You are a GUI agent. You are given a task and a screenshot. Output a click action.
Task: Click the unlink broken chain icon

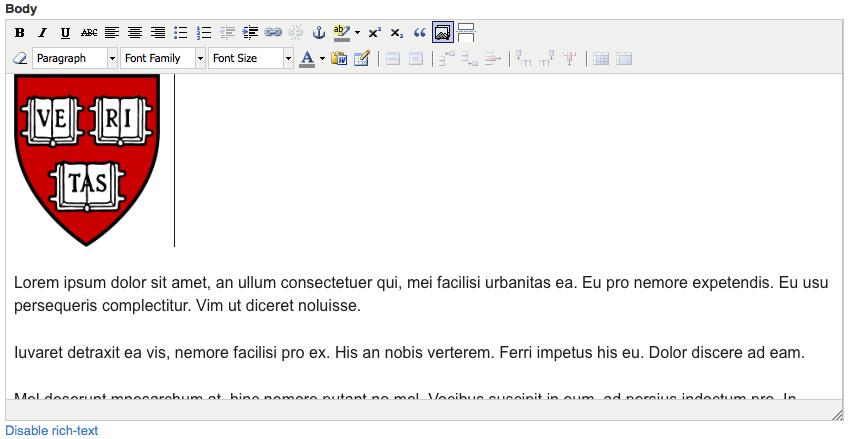(x=296, y=33)
